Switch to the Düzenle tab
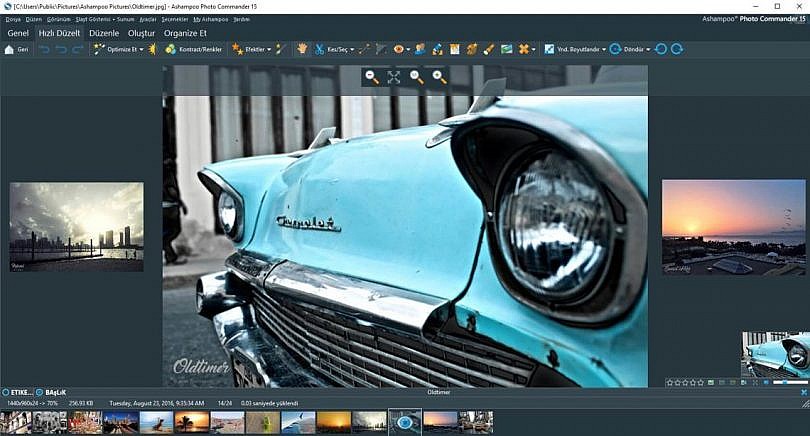Screen dimensions: 810x436 104,33
